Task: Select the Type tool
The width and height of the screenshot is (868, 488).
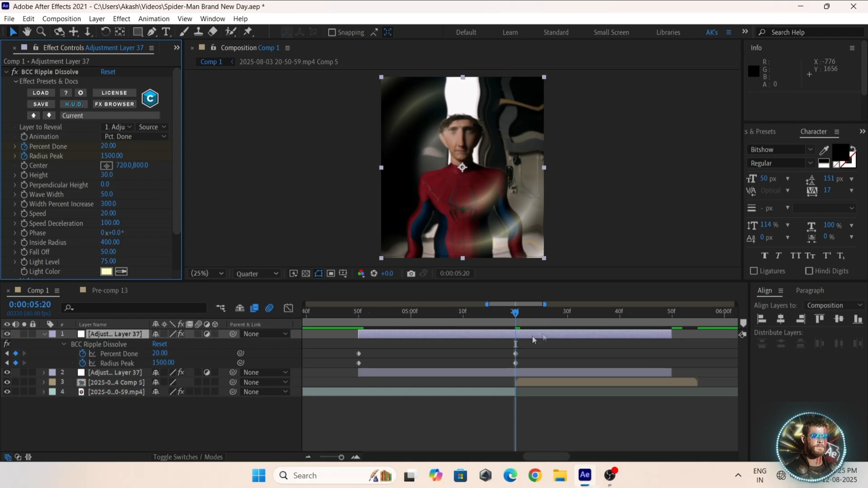Action: tap(166, 32)
